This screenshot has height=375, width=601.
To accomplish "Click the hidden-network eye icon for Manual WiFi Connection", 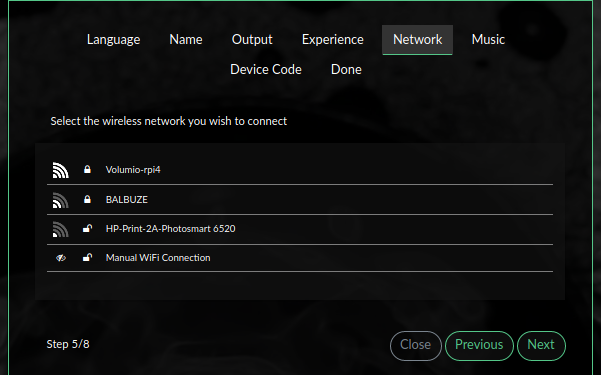I will [61, 258].
